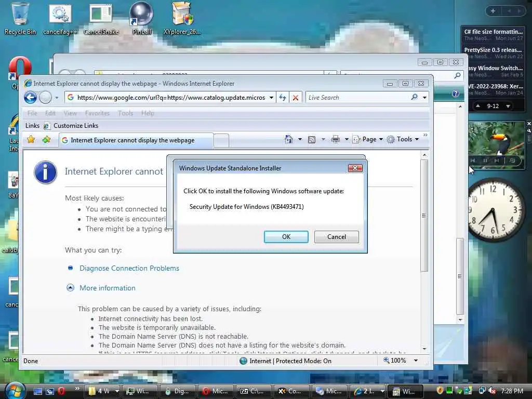The image size is (532, 399).
Task: Click Diagnose Connection Problems link
Action: [x=129, y=269]
